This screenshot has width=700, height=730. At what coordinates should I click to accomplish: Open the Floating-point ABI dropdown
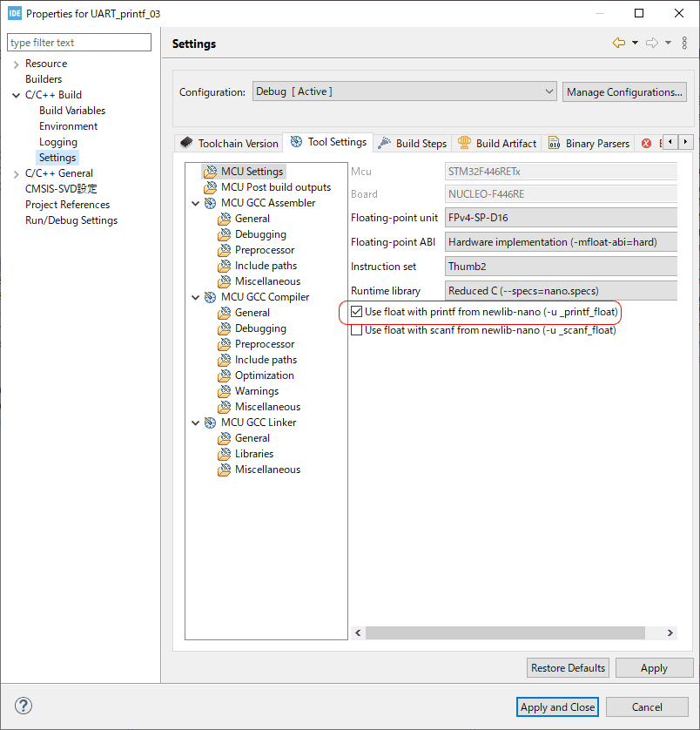[x=561, y=242]
